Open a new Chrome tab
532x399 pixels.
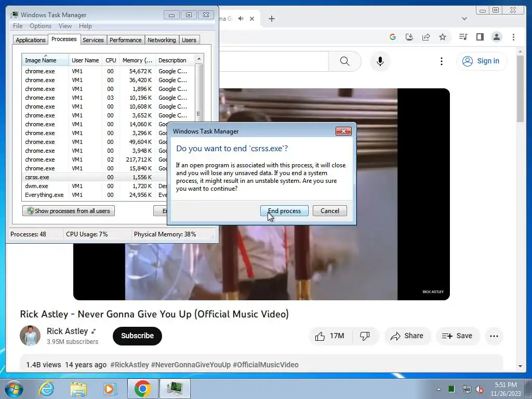click(x=271, y=19)
